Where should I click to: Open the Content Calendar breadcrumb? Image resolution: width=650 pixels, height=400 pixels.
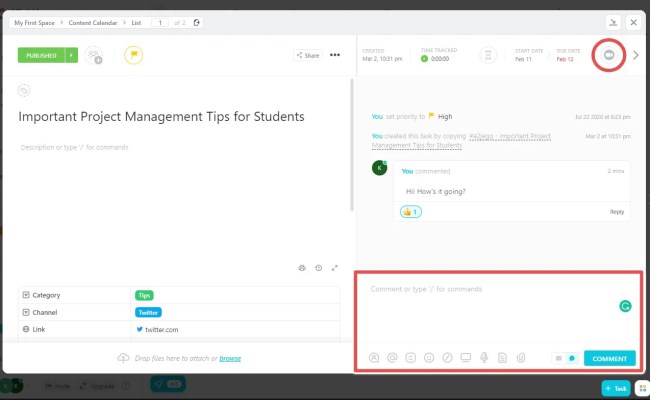point(93,22)
